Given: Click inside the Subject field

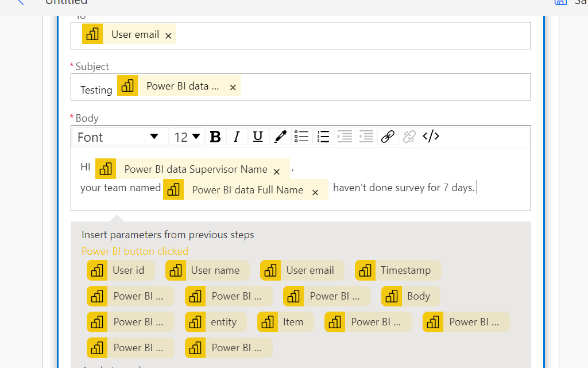Looking at the screenshot, I should pos(301,87).
